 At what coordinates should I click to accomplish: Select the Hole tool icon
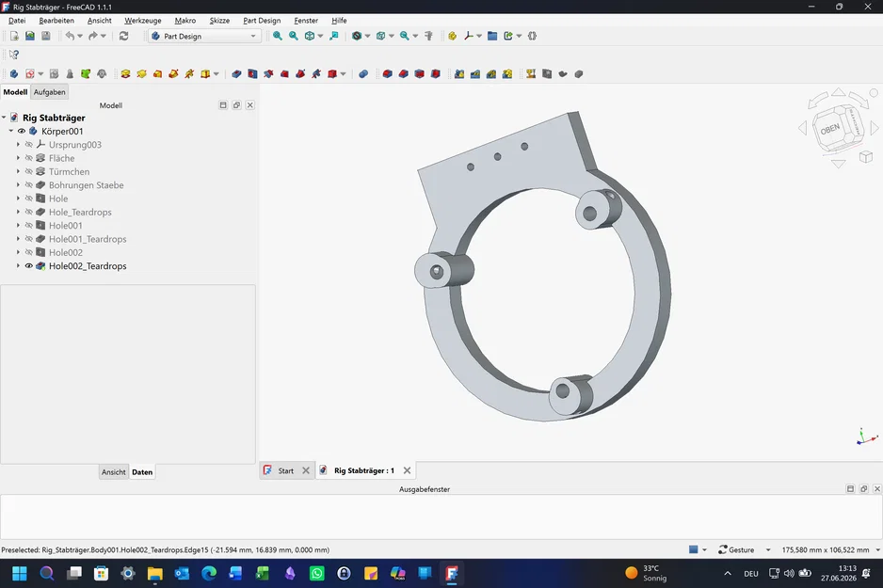[252, 73]
